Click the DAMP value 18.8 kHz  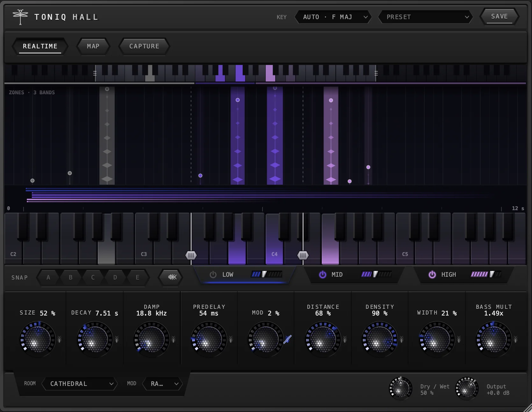click(152, 313)
